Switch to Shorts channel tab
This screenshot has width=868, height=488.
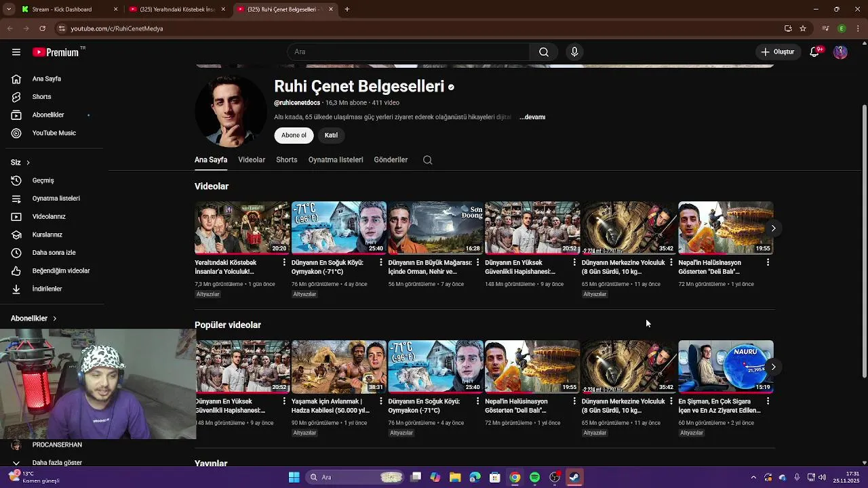287,160
